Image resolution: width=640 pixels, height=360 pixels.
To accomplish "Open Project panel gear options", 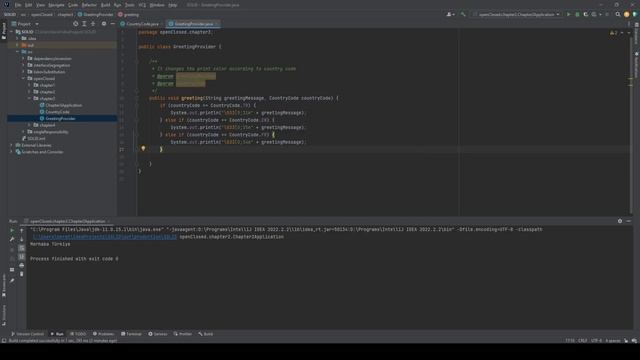I will click(x=104, y=24).
